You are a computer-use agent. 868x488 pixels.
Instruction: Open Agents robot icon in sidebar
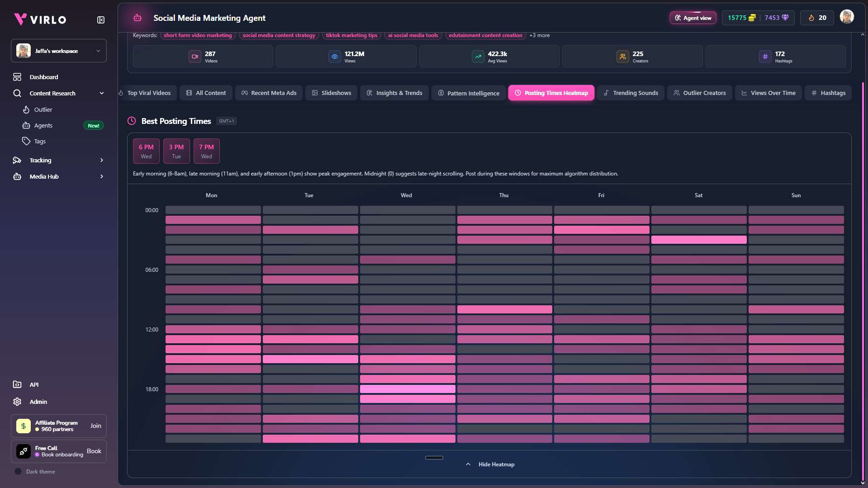(26, 125)
